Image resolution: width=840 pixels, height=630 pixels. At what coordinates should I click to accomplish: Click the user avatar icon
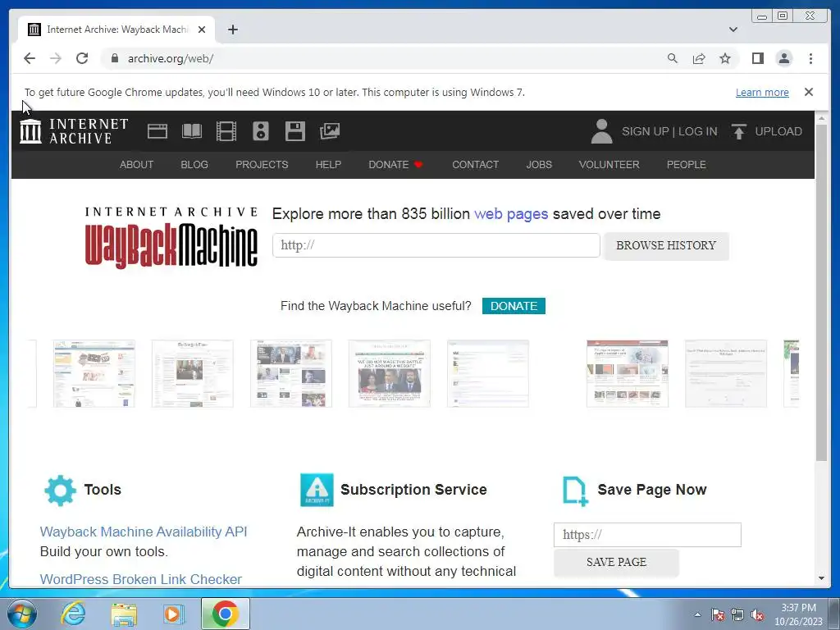coord(601,131)
